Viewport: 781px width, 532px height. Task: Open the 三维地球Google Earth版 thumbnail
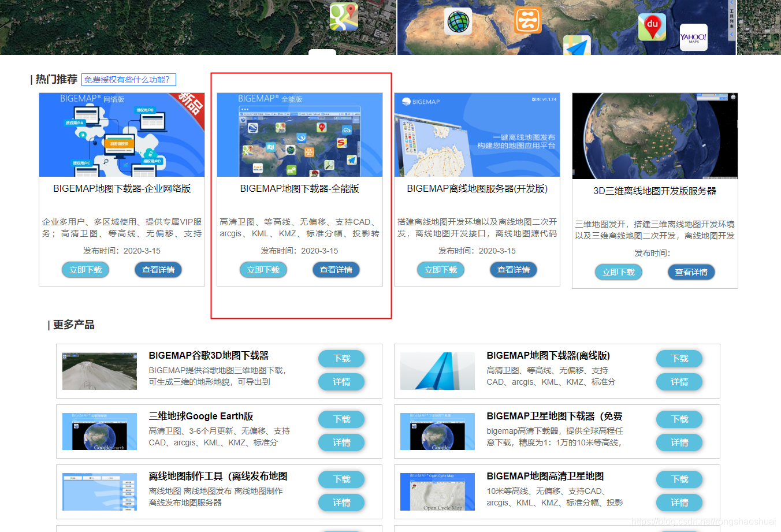click(99, 431)
